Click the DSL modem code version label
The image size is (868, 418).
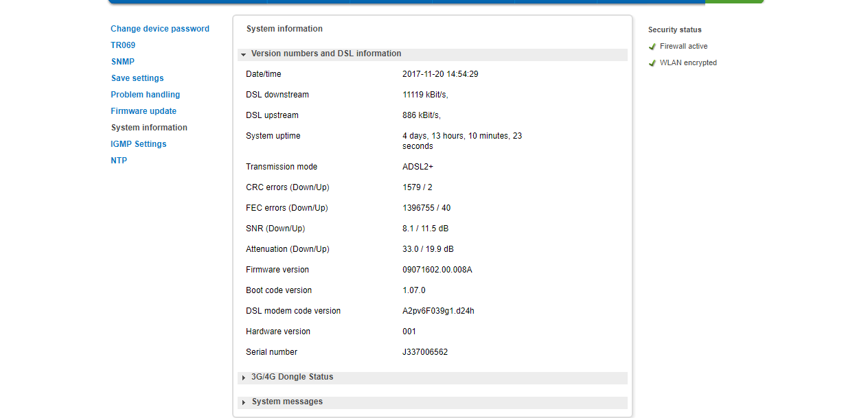pyautogui.click(x=293, y=311)
